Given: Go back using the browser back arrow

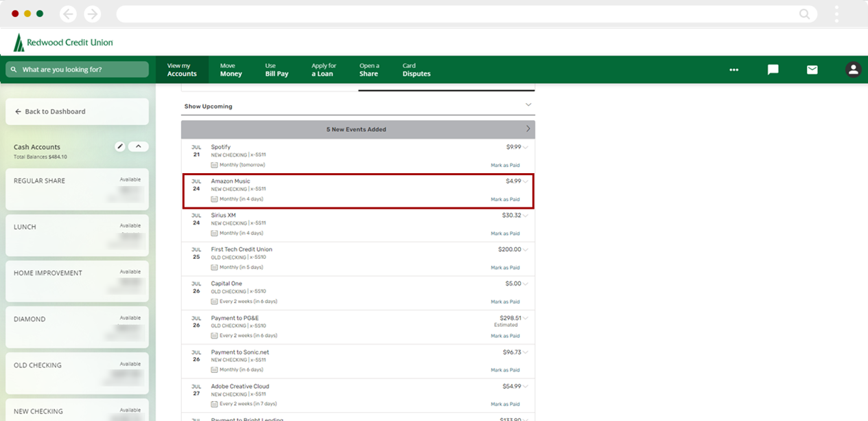Looking at the screenshot, I should point(68,14).
